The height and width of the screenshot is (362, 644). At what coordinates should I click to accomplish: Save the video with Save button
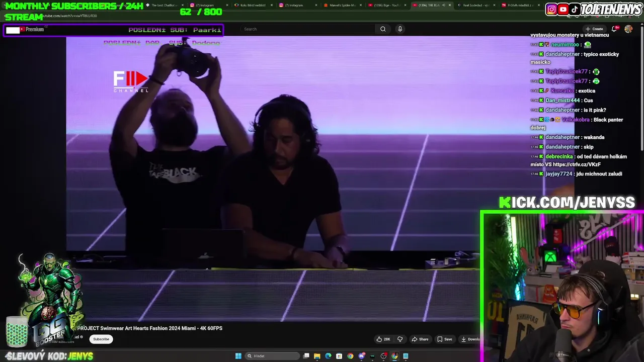tap(444, 339)
